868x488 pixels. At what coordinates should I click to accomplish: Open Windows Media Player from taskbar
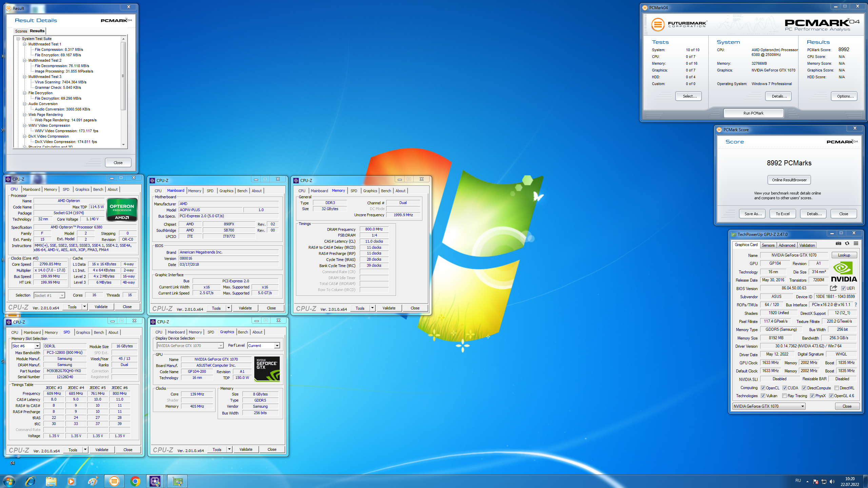click(72, 481)
